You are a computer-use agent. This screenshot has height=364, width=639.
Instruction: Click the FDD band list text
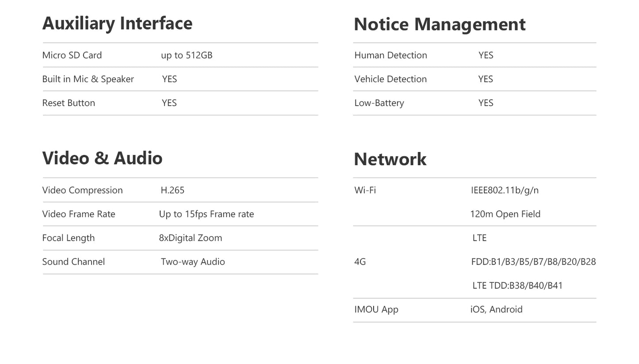(x=533, y=262)
